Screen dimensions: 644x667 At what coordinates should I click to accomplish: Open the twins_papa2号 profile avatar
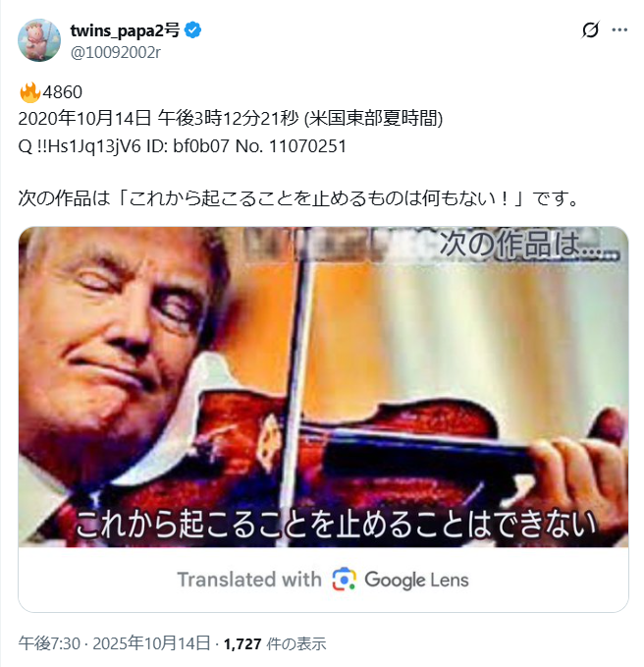click(39, 40)
